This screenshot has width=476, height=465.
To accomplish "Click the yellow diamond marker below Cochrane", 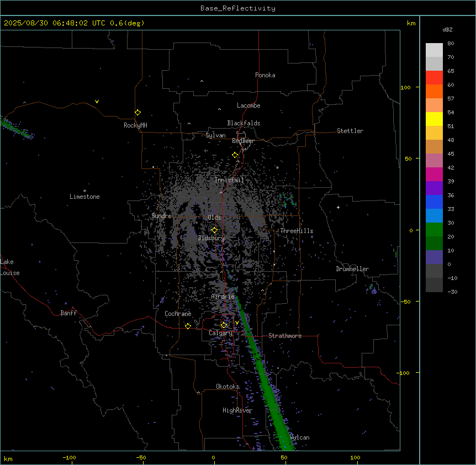I will [188, 326].
